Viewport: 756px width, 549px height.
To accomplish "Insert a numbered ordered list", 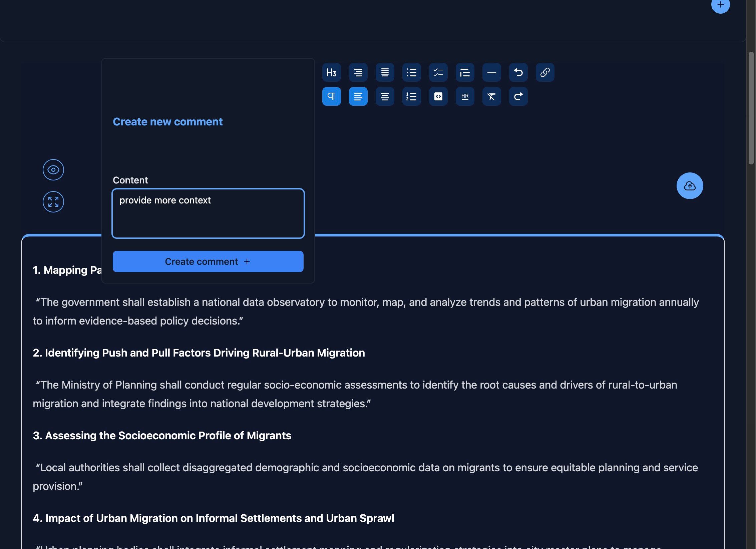I will point(411,96).
